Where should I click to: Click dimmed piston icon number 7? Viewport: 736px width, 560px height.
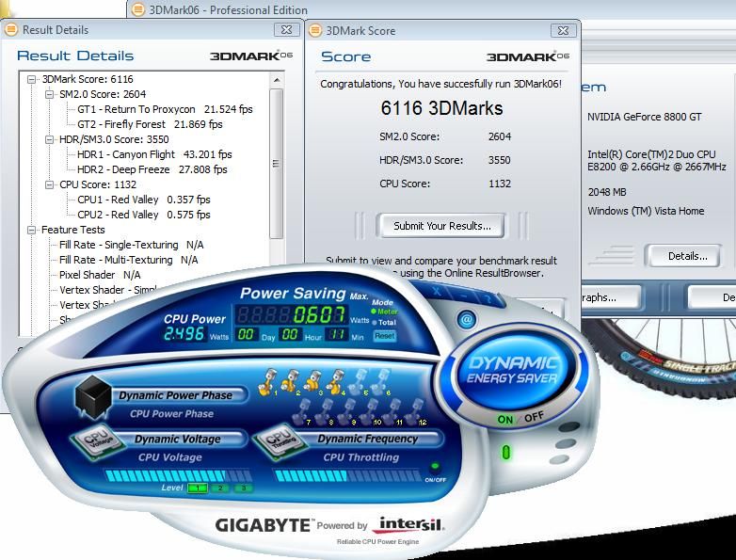(x=302, y=411)
